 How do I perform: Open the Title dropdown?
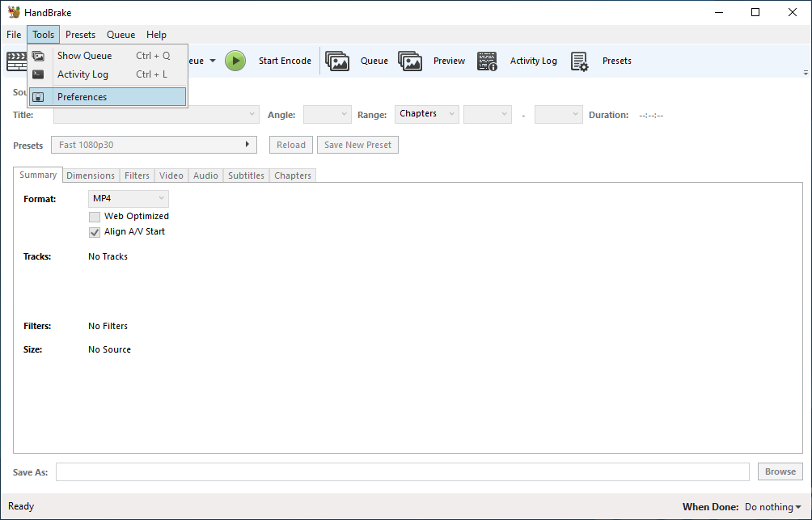pyautogui.click(x=156, y=115)
